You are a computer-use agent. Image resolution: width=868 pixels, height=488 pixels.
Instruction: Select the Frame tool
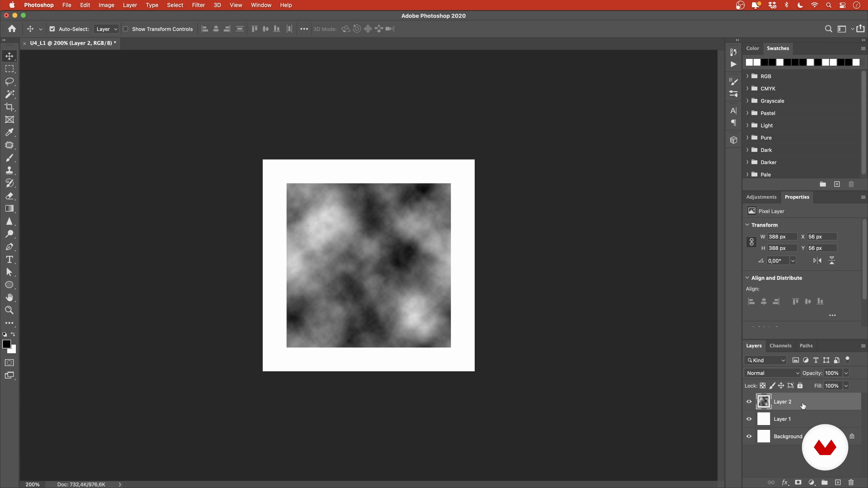pyautogui.click(x=9, y=120)
